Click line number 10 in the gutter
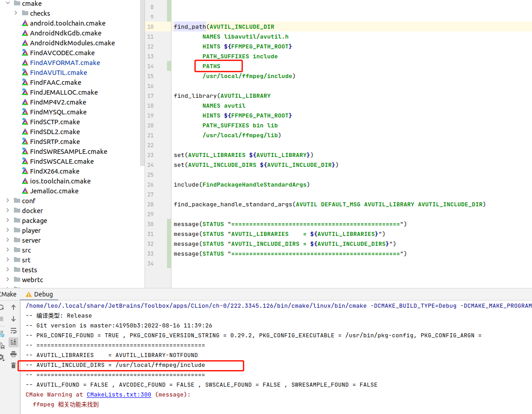 click(150, 26)
